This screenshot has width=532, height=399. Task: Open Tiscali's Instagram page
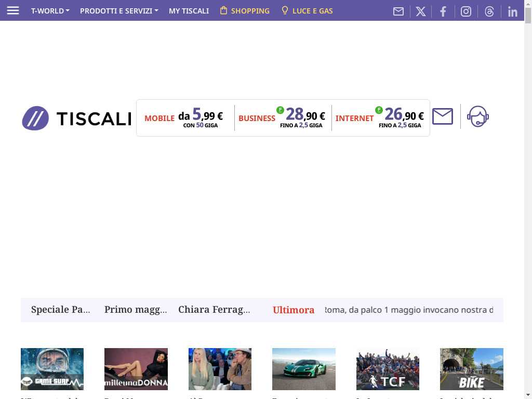[x=466, y=11]
